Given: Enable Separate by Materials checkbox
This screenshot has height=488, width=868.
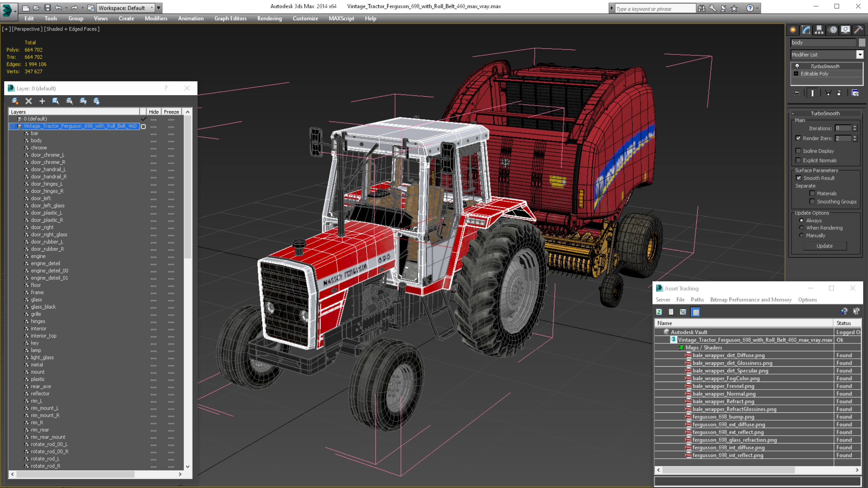Looking at the screenshot, I should pos(812,193).
